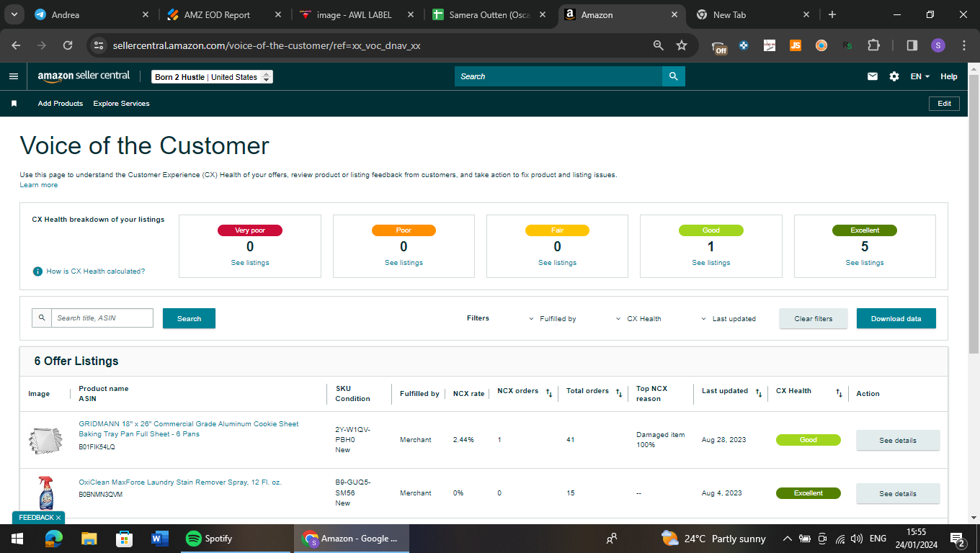This screenshot has width=980, height=553.
Task: Click the orange JS extension icon
Action: pos(796,45)
